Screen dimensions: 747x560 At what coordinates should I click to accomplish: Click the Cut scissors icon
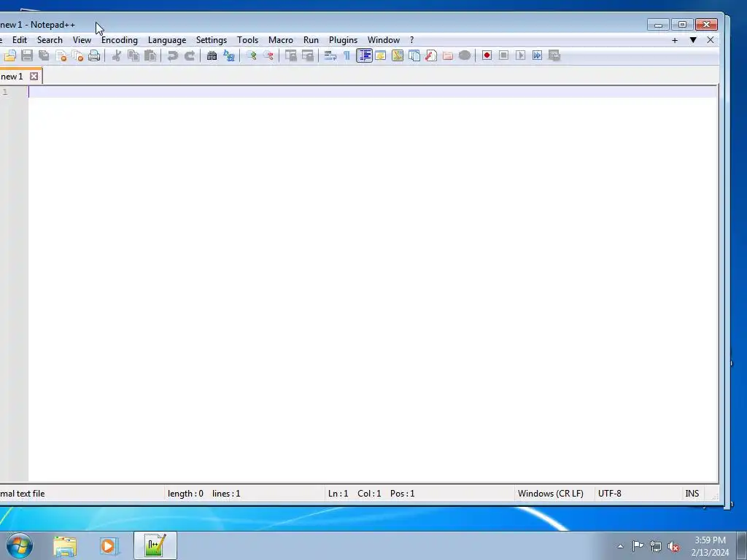116,55
